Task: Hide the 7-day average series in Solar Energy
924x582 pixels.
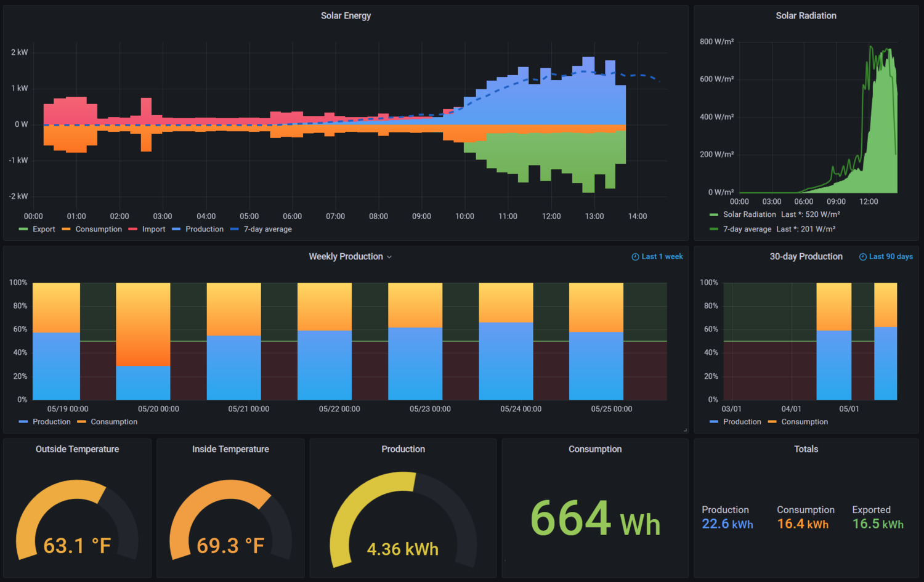Action: [x=267, y=229]
